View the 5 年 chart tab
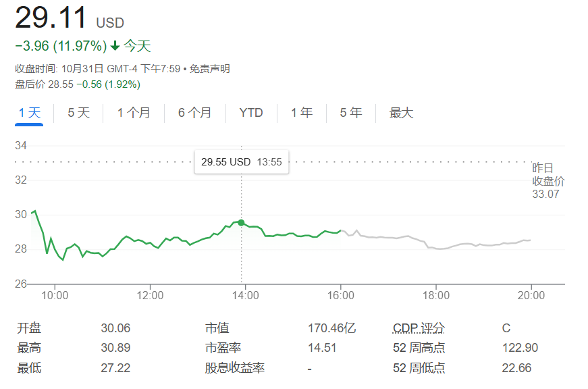The height and width of the screenshot is (389, 588). (351, 113)
